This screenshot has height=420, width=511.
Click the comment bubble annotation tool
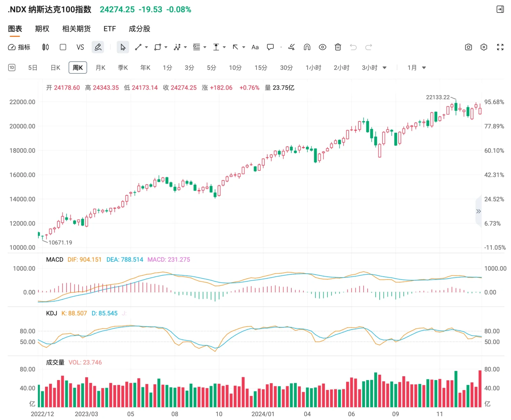click(x=270, y=47)
